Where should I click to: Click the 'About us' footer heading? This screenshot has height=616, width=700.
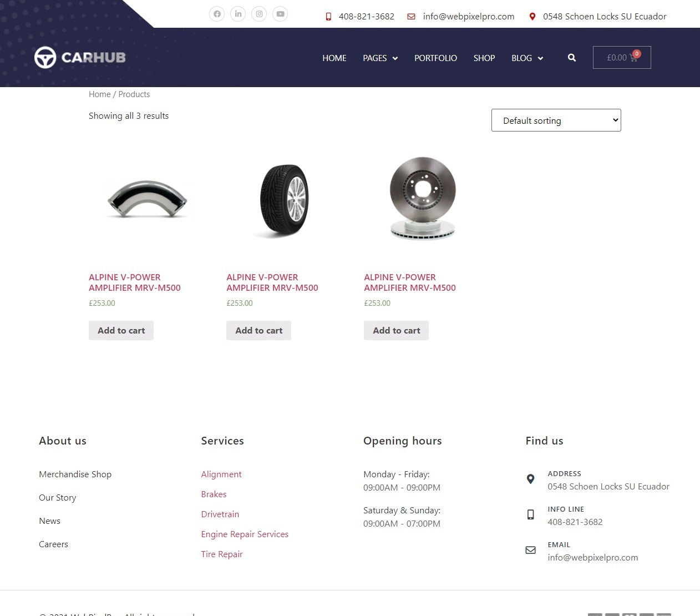click(63, 441)
